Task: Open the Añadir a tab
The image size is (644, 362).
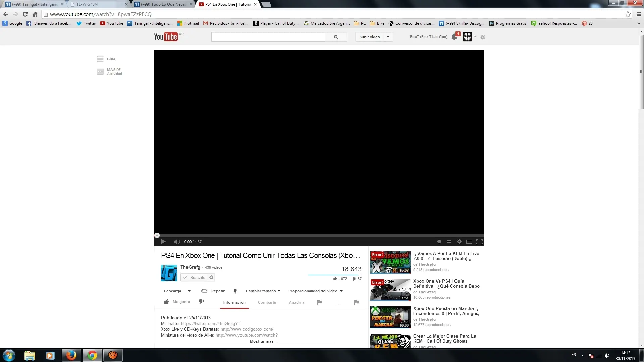Action: point(297,302)
